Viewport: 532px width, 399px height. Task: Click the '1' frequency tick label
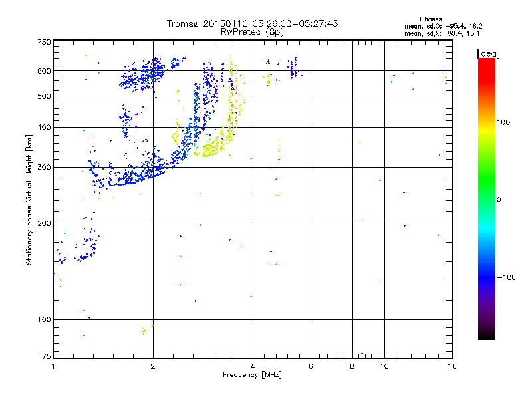click(x=53, y=366)
